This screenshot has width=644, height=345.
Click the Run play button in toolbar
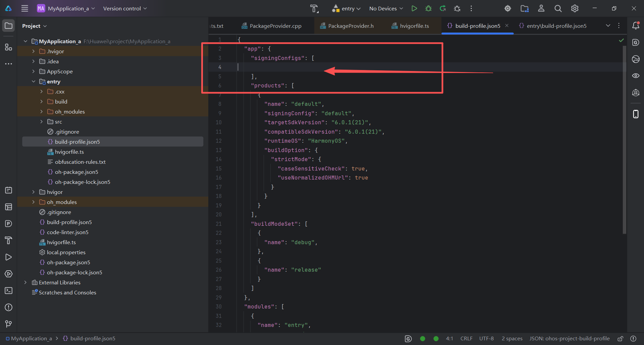coord(414,8)
